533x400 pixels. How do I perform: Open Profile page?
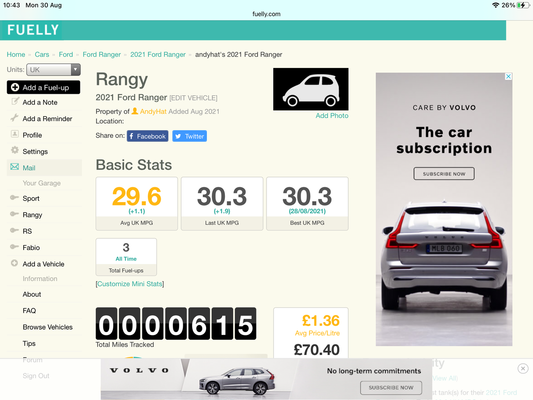click(x=32, y=135)
